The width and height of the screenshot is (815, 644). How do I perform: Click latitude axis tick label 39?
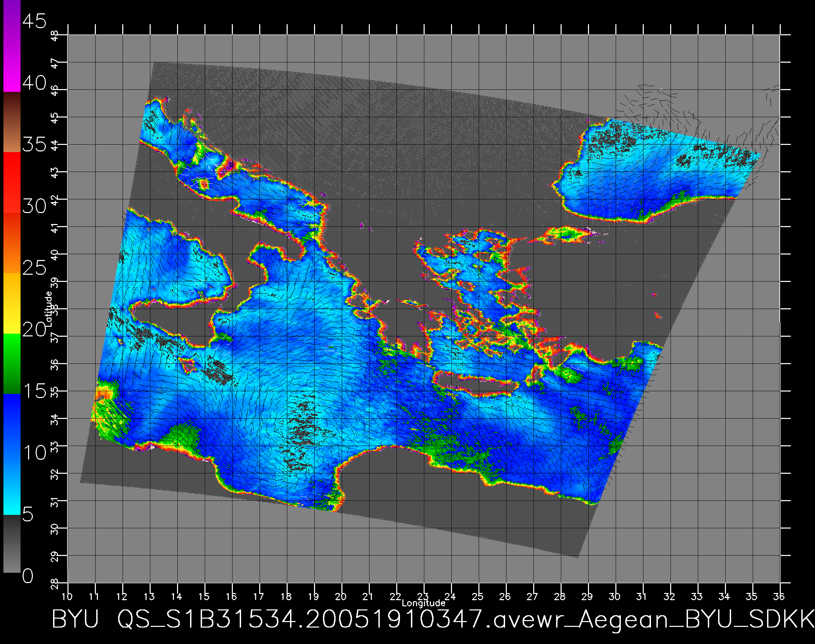pyautogui.click(x=55, y=283)
